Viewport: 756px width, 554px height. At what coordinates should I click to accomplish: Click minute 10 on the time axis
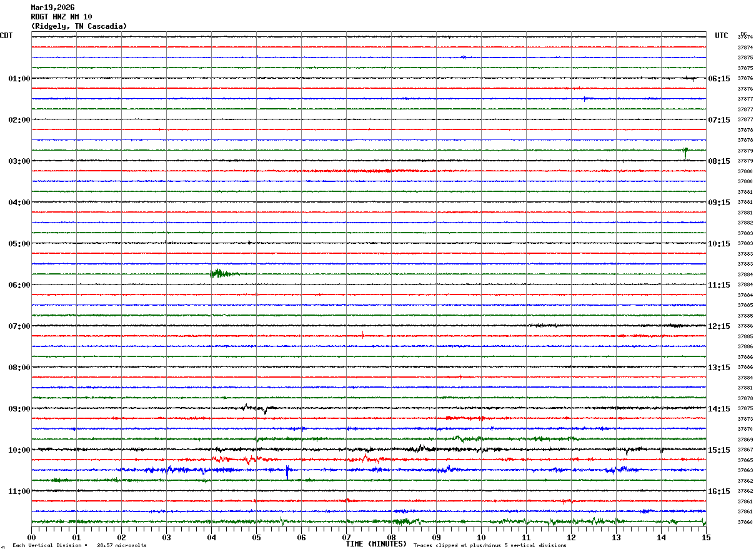click(481, 537)
